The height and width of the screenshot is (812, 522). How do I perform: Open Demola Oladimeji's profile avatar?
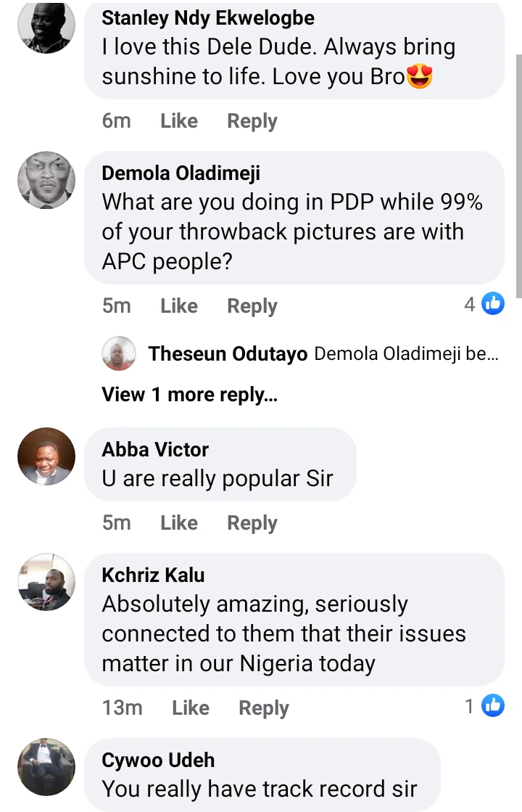pyautogui.click(x=46, y=181)
